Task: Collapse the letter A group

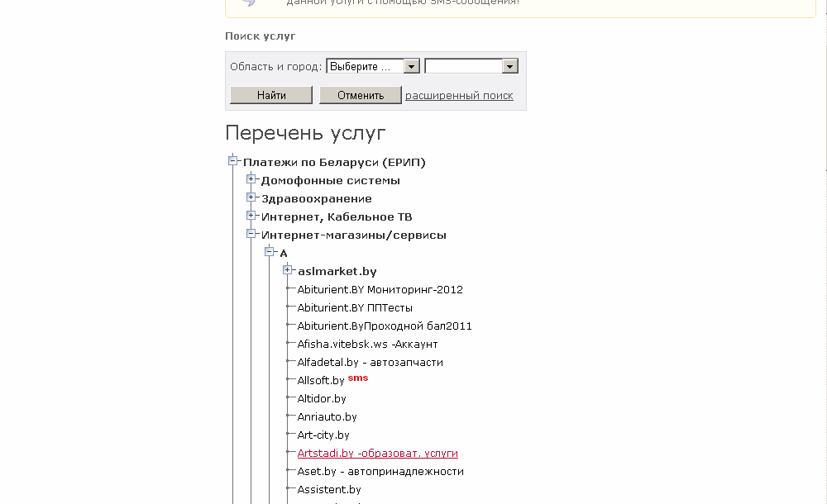Action: pyautogui.click(x=270, y=253)
